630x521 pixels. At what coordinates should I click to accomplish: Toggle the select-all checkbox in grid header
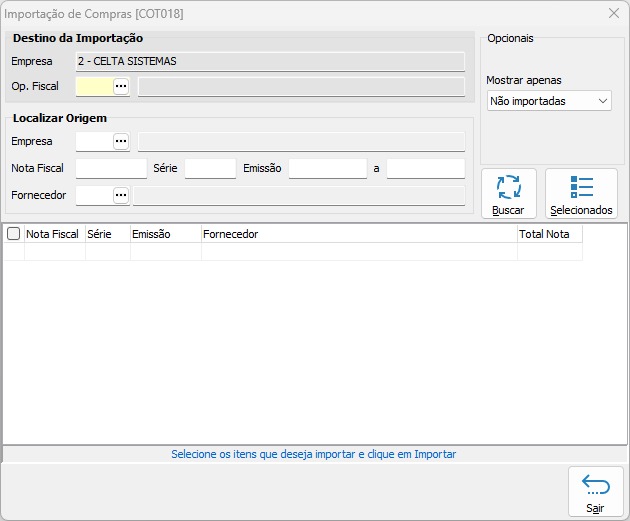(x=13, y=234)
